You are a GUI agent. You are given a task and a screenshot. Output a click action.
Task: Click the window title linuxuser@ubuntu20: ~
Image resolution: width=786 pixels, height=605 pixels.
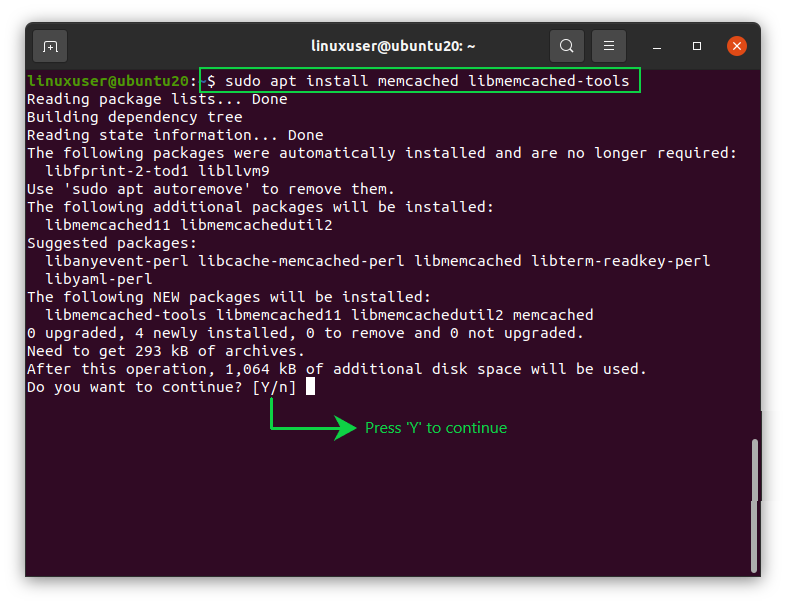coord(393,46)
